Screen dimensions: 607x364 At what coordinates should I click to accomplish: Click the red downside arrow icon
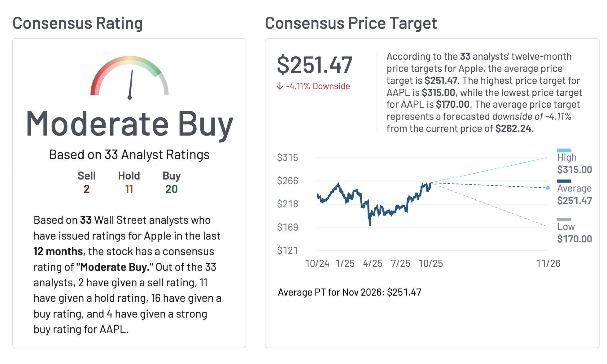tap(280, 86)
